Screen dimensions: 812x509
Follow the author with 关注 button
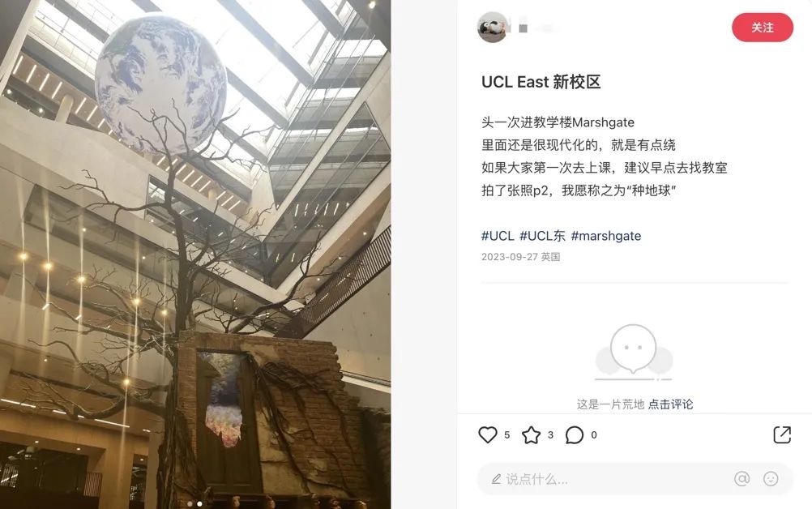coord(763,28)
